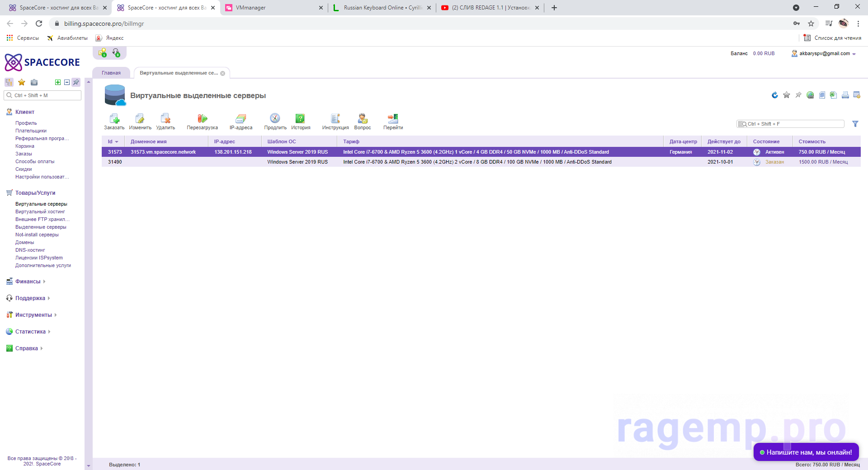The width and height of the screenshot is (868, 470).
Task: Click the table quick search field
Action: 790,124
